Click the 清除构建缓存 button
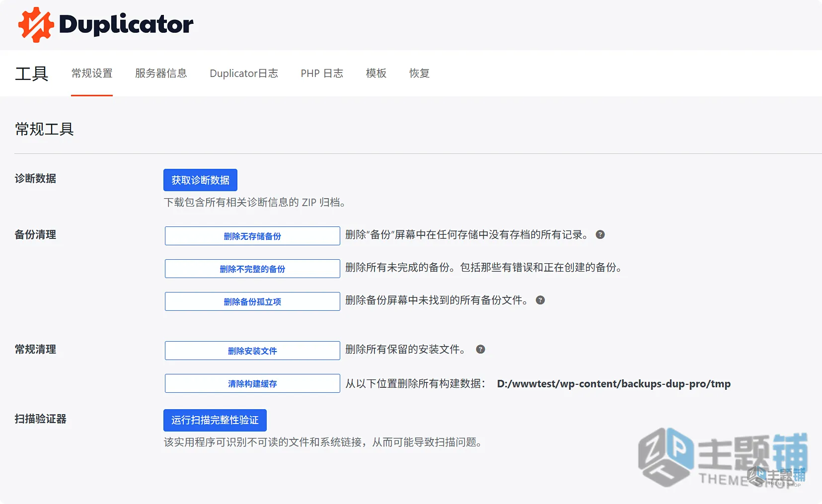Image resolution: width=822 pixels, height=504 pixels. point(252,383)
